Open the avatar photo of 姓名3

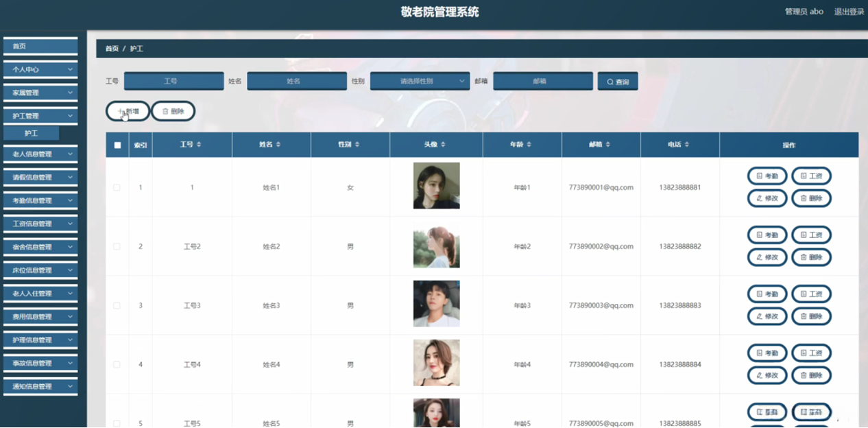pos(437,304)
